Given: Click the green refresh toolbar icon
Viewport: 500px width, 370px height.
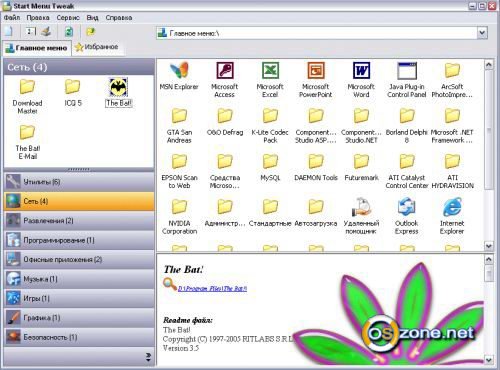Looking at the screenshot, I should click(69, 32).
